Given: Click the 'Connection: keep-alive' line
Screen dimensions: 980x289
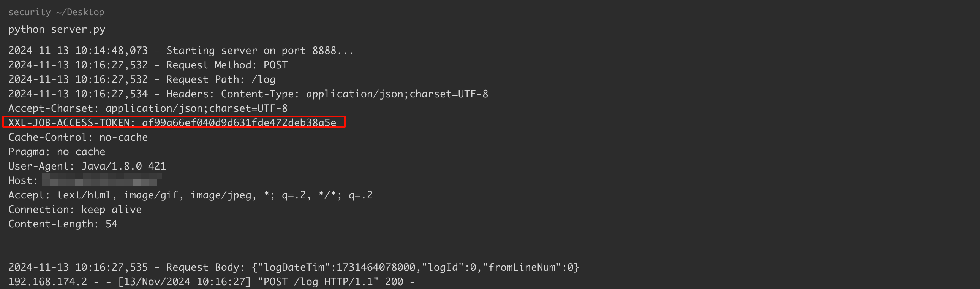Looking at the screenshot, I should click(x=75, y=210).
